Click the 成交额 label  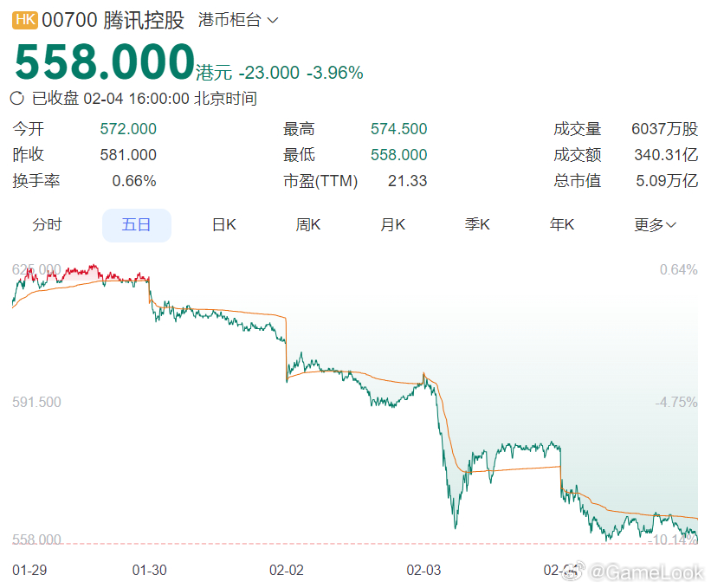click(x=578, y=155)
